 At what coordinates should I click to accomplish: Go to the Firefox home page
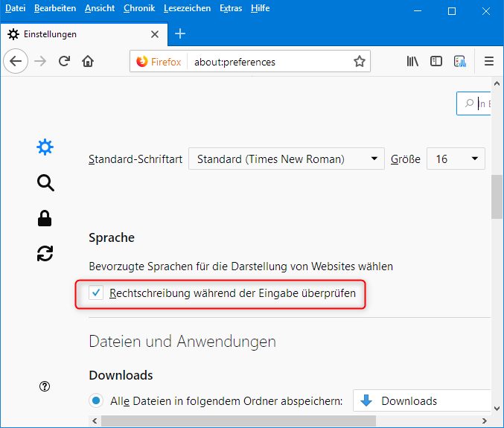[x=88, y=62]
